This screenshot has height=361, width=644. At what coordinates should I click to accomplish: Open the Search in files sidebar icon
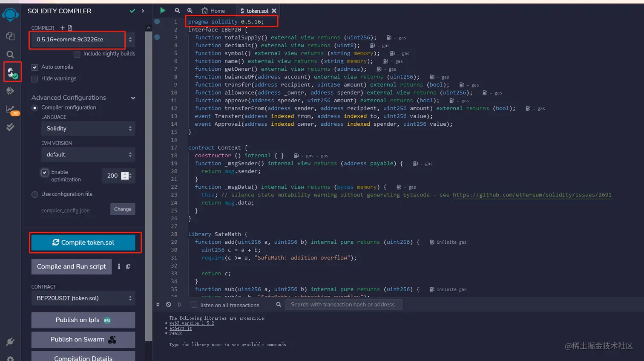coord(10,55)
